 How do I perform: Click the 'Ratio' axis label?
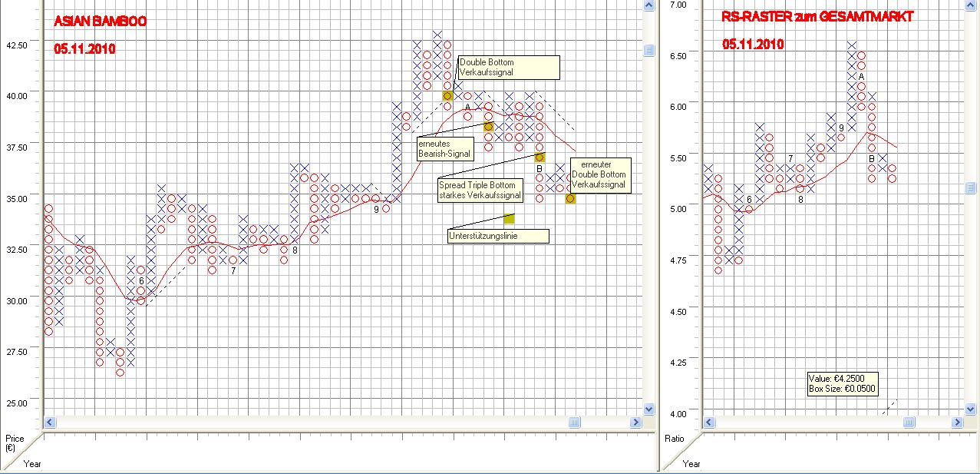(x=675, y=439)
